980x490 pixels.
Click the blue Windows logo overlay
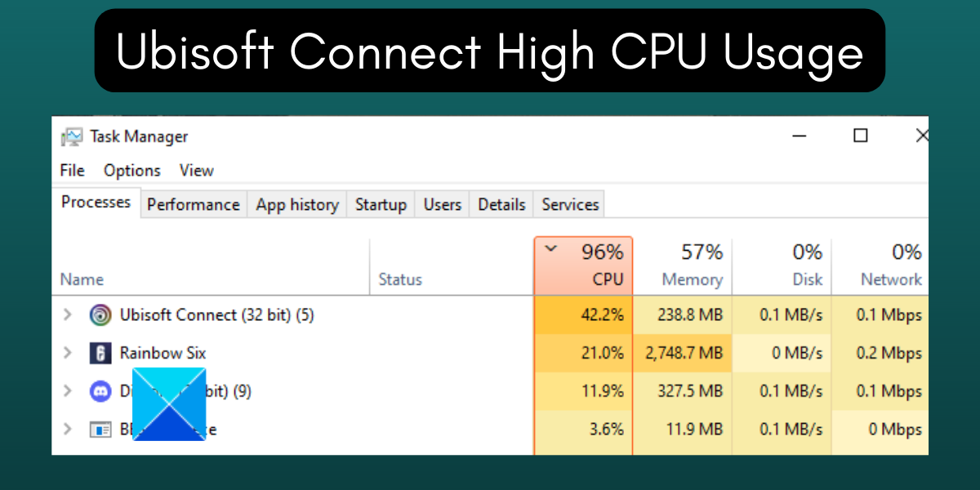coord(169,404)
